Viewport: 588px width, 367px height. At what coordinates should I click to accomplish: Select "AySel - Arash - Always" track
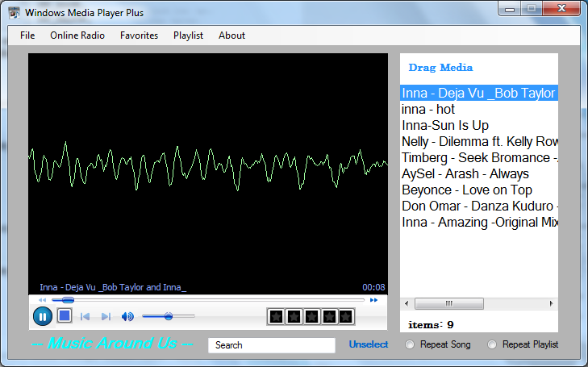(479, 173)
